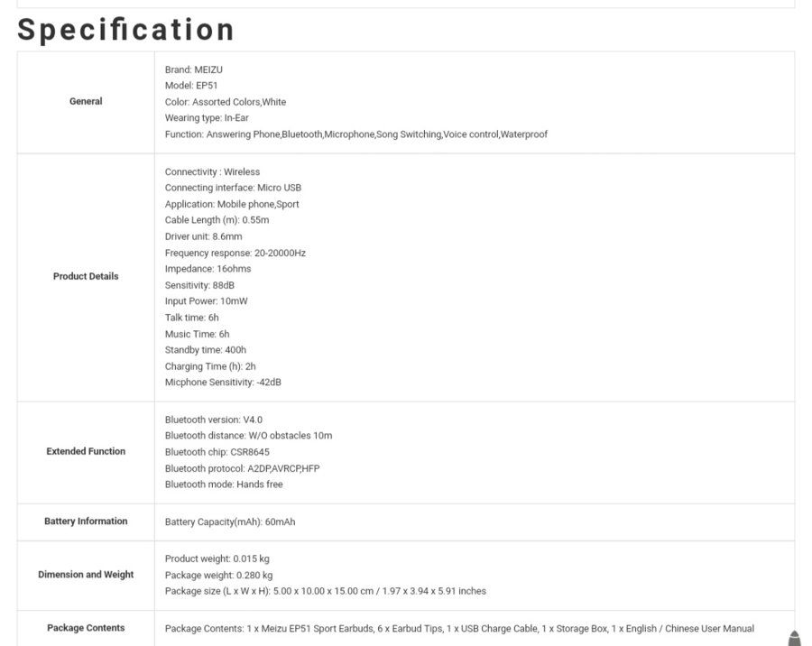
Task: Click the Specification heading
Action: tap(125, 30)
